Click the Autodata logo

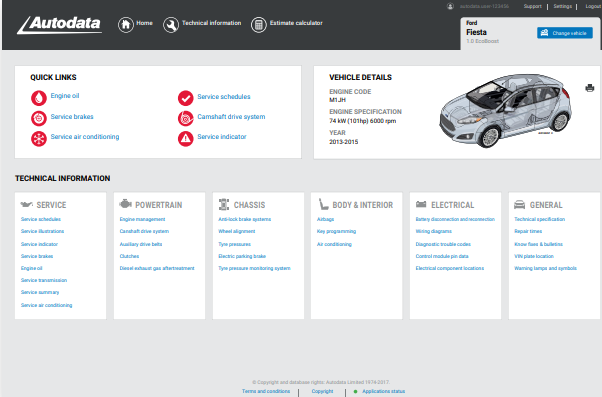point(60,25)
